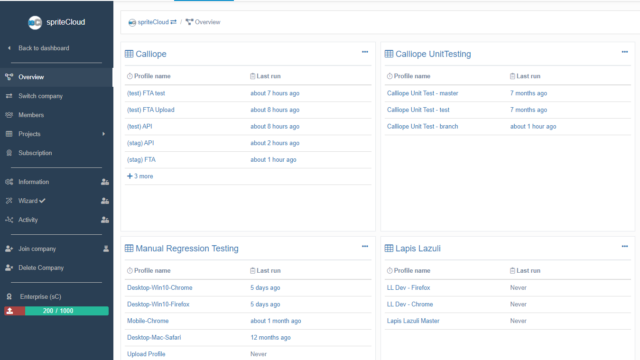Open the Calliope UnitTesting card options menu
Viewport: 640px width, 360px height.
pyautogui.click(x=624, y=52)
